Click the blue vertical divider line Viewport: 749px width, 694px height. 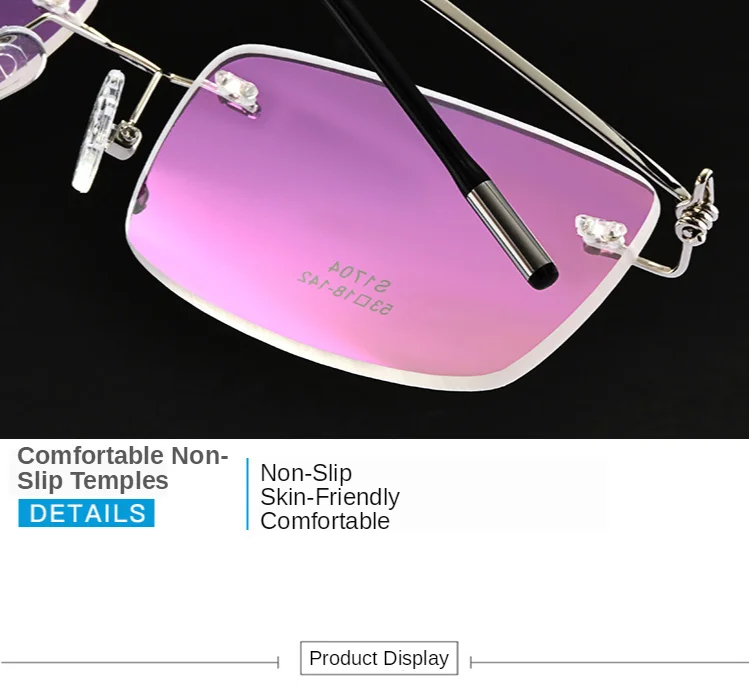[247, 494]
